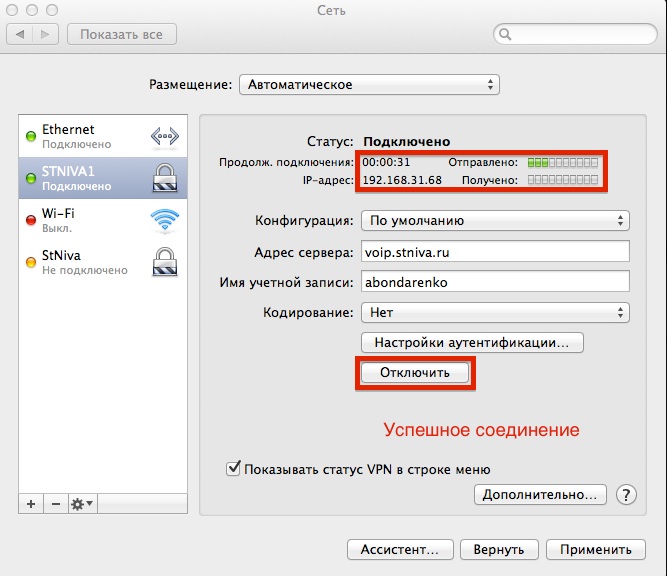Screen dimensions: 667x576
Task: Click the Отключить disconnect button
Action: pyautogui.click(x=415, y=373)
